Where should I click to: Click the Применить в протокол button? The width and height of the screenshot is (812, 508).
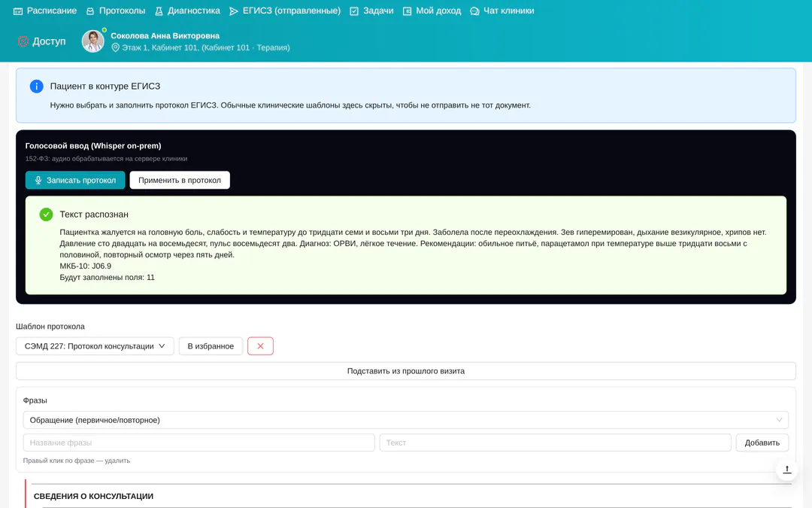180,181
